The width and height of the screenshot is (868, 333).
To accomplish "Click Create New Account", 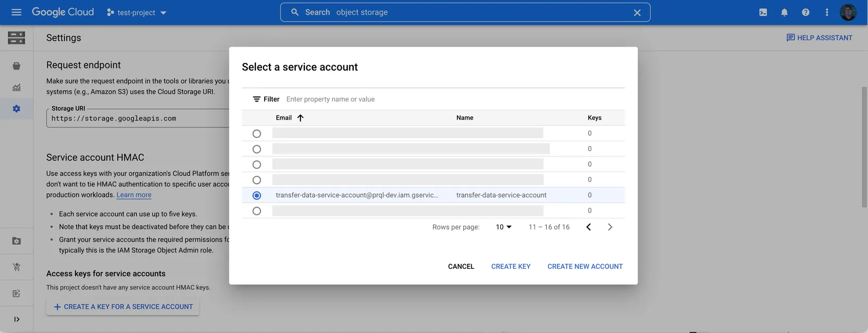I will point(585,266).
